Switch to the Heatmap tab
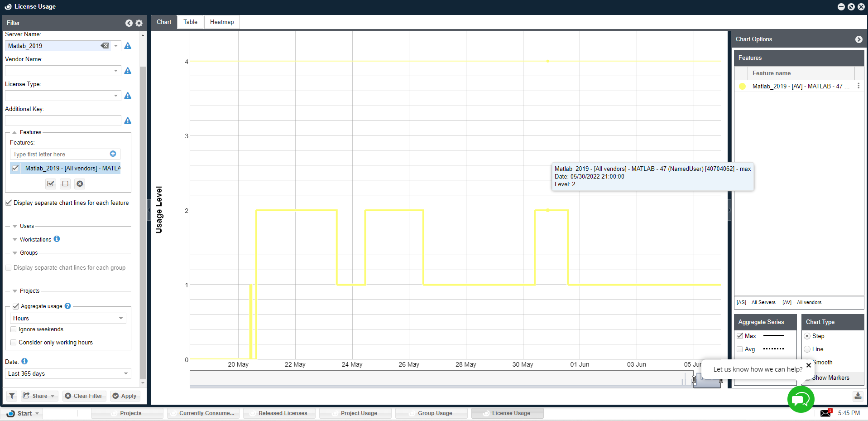 pyautogui.click(x=222, y=22)
